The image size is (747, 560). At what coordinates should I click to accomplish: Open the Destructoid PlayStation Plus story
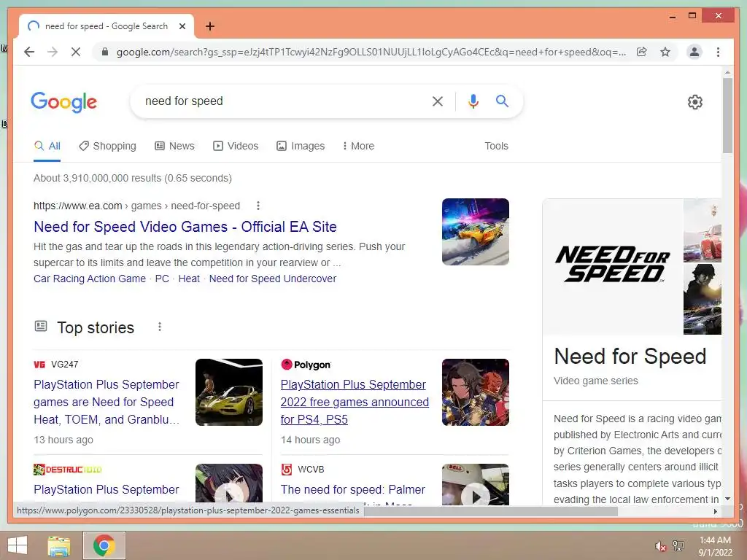pos(107,489)
